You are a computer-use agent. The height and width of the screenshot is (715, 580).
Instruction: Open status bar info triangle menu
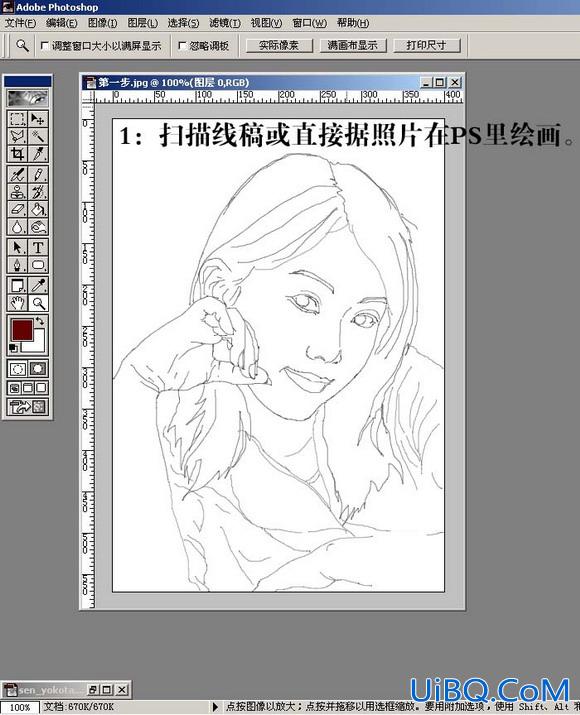point(215,707)
